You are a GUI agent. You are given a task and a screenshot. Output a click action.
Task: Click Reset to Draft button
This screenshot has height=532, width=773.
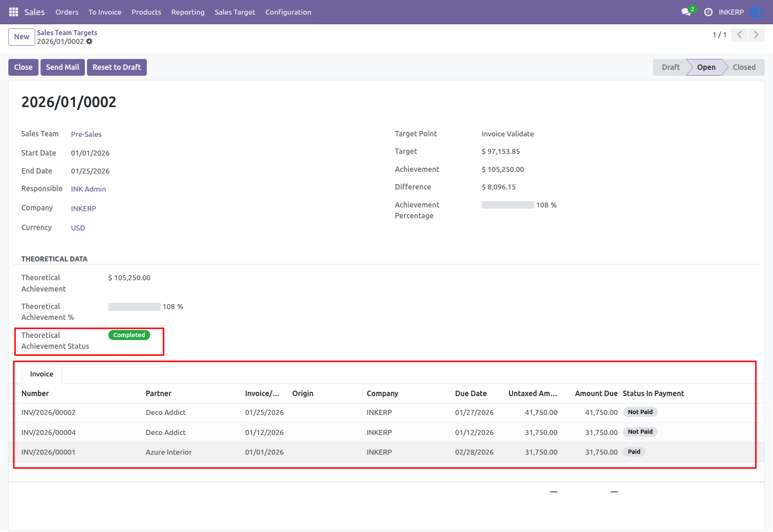[x=117, y=67]
